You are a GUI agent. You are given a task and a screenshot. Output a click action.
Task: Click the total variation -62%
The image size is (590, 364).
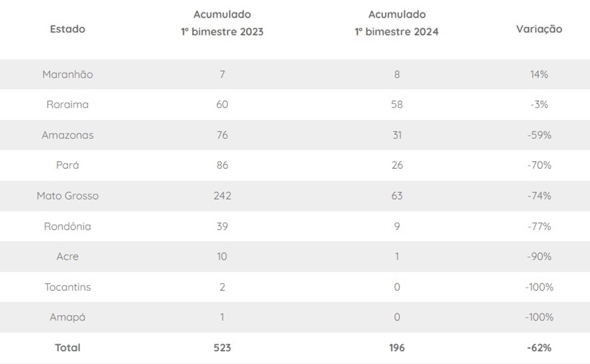coord(539,348)
